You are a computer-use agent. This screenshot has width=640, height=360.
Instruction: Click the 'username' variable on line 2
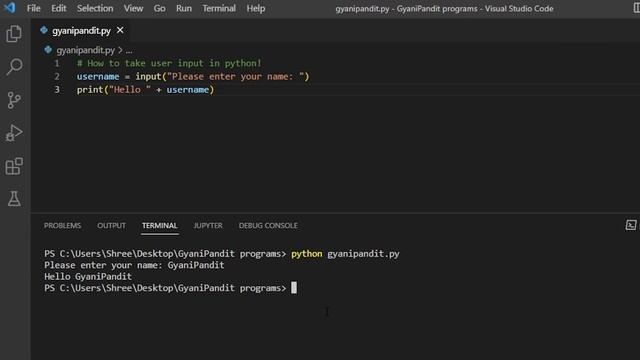pos(98,76)
